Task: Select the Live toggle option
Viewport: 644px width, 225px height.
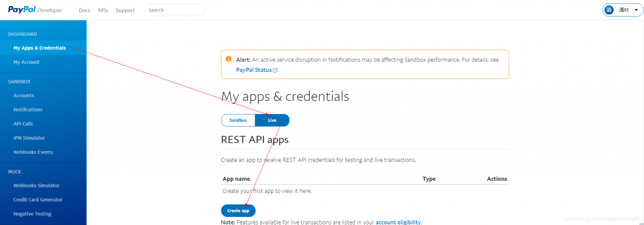Action: coord(272,120)
